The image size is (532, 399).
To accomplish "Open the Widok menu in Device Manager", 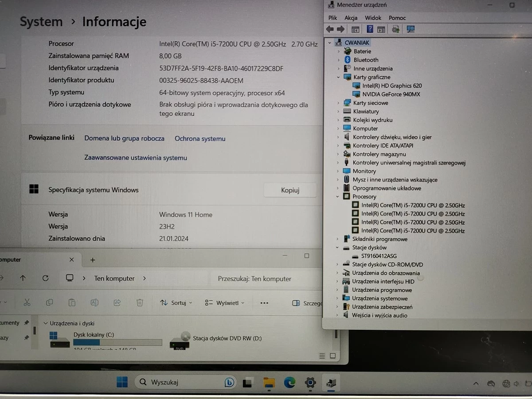I will [x=373, y=18].
